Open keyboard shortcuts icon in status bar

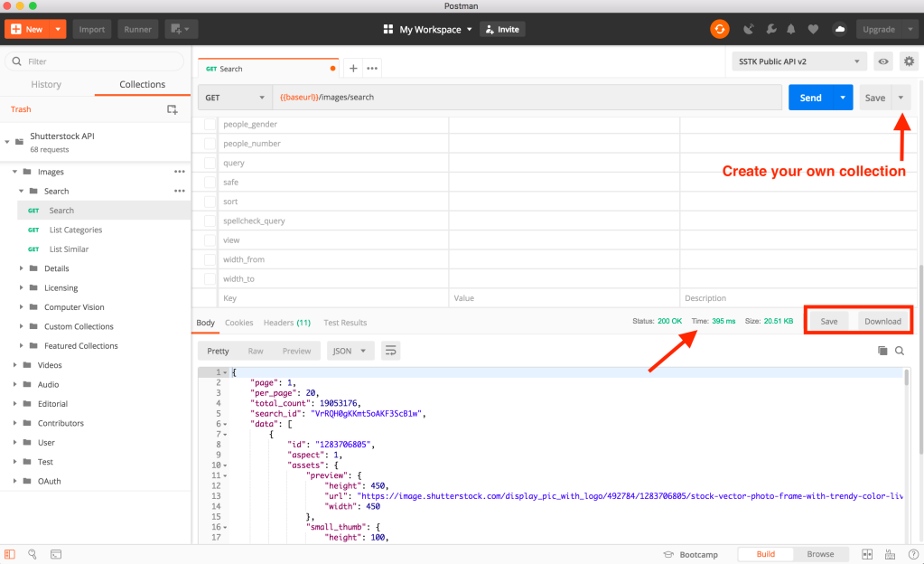890,554
